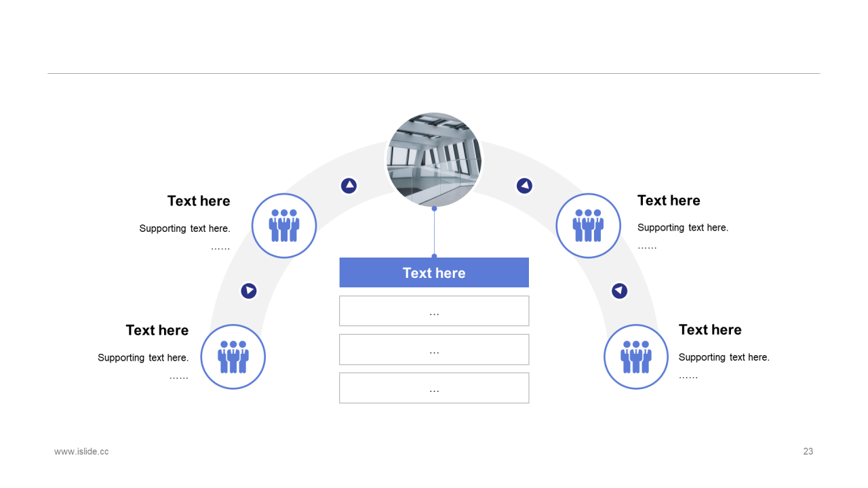Click the right-pointing arrow circle on left arc
The width and height of the screenshot is (868, 488).
click(249, 291)
